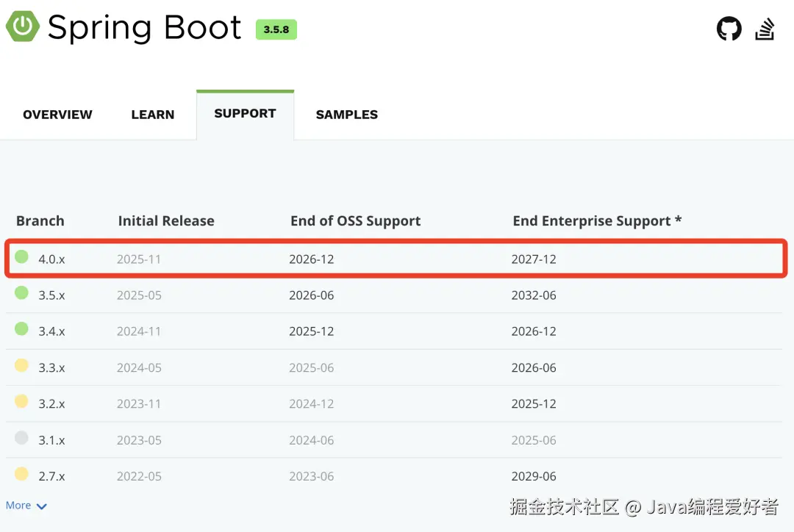Screen dimensions: 794x532
Task: Go to the Samples tab
Action: tap(347, 115)
